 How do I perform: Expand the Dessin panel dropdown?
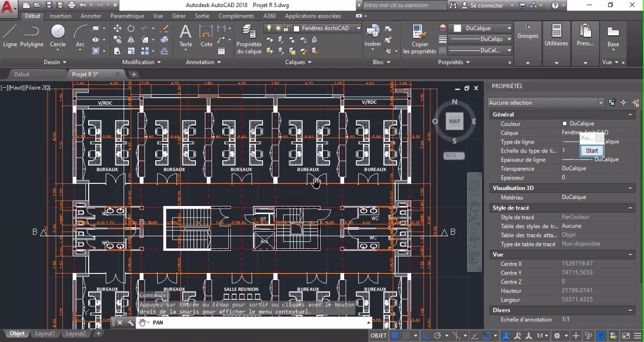click(55, 62)
